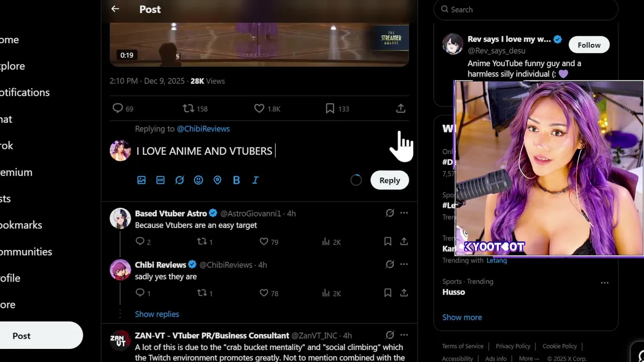Repost Based Vtuber Astro's comment
This screenshot has height=362, width=644.
[x=205, y=242]
